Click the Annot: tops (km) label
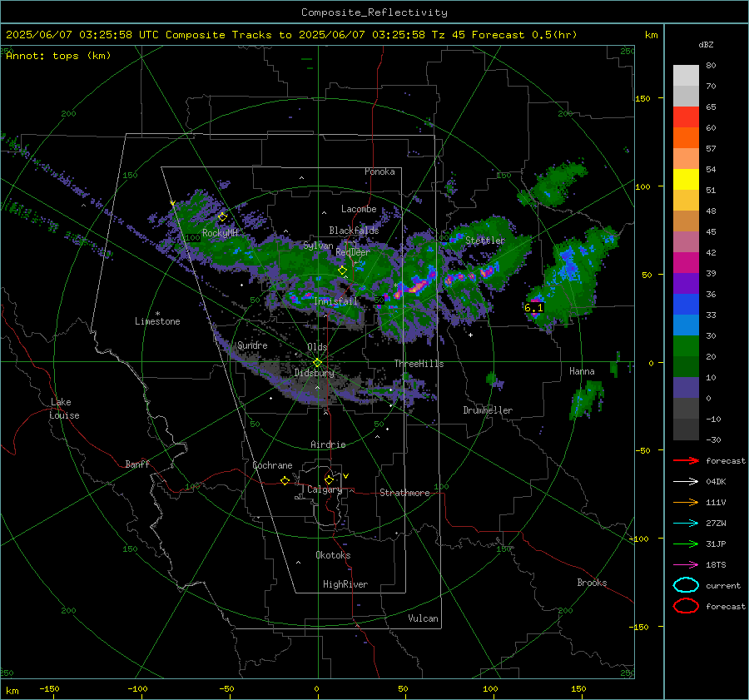749x700 pixels. pyautogui.click(x=58, y=56)
